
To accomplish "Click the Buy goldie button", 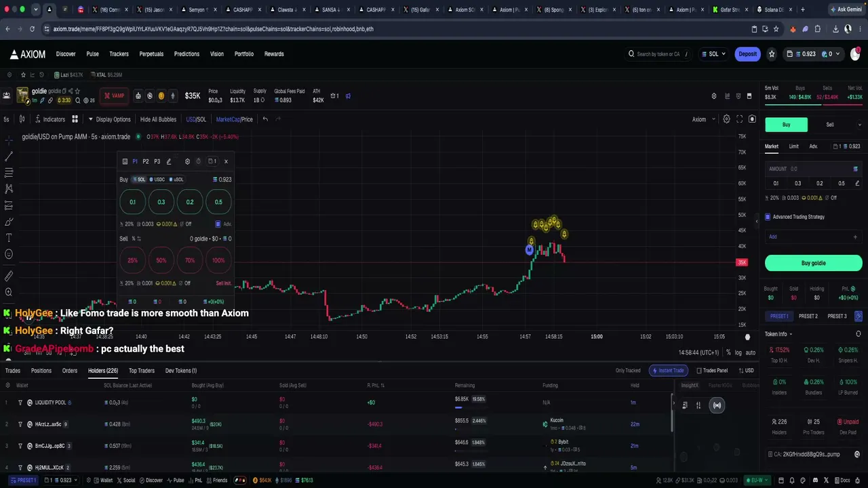I will (814, 263).
